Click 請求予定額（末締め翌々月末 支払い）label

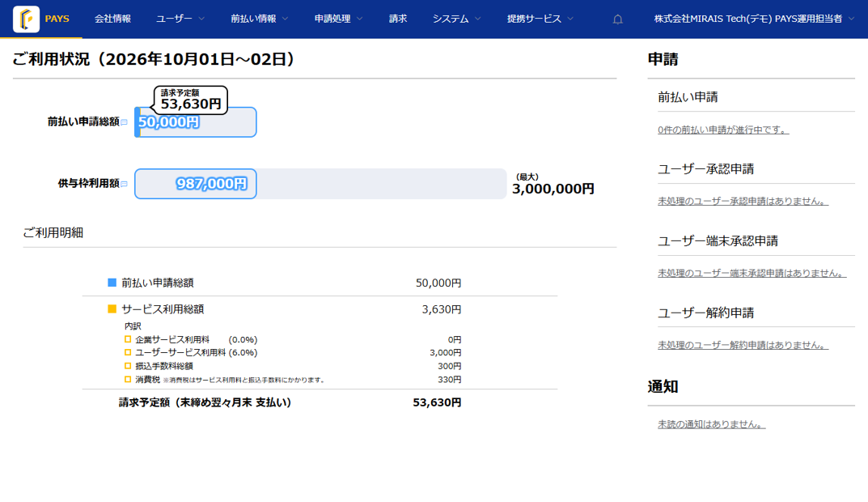(x=205, y=403)
